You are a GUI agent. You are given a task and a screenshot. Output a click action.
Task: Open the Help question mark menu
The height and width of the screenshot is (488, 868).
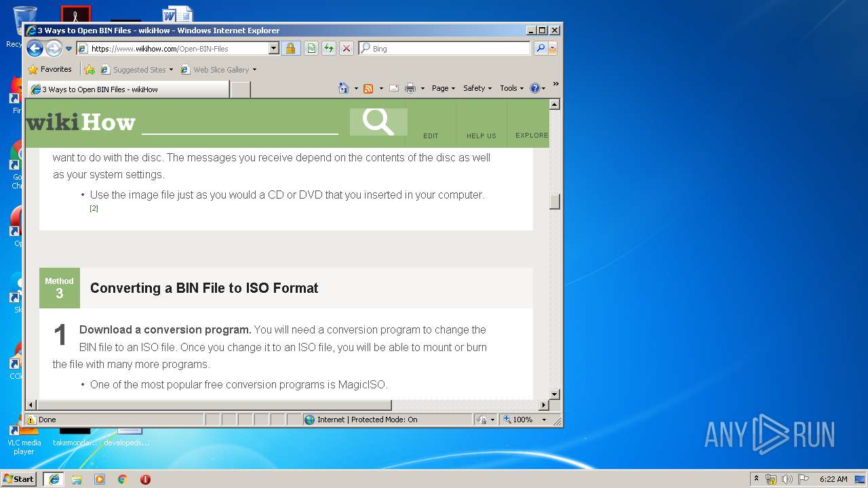coord(537,88)
